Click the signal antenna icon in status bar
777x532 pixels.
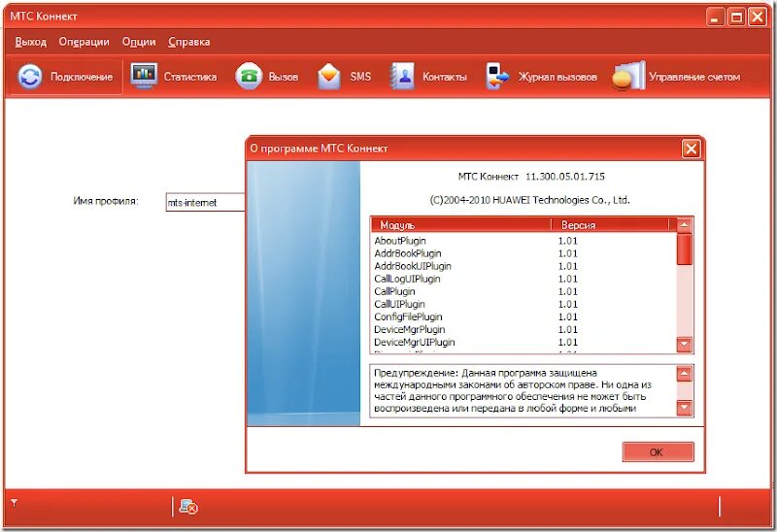pos(14,503)
